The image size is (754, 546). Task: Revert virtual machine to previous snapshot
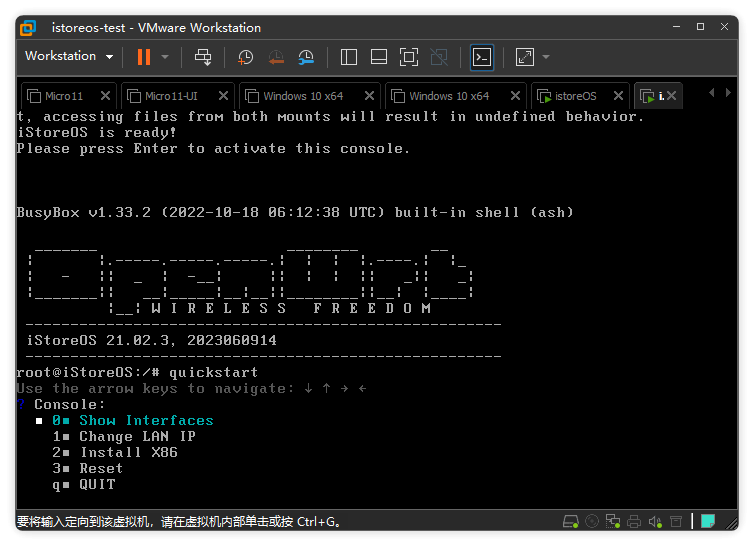[x=276, y=57]
